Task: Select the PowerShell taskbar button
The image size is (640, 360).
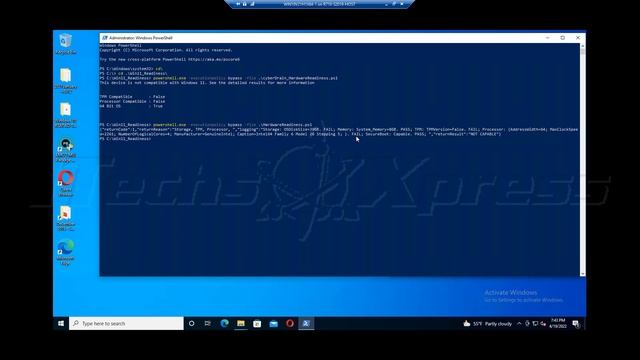Action: [x=306, y=323]
